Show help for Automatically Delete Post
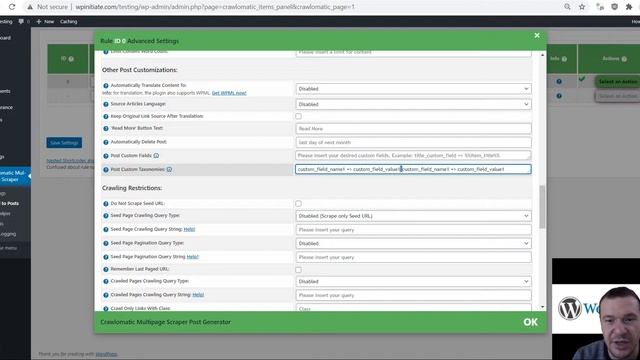 tap(106, 142)
